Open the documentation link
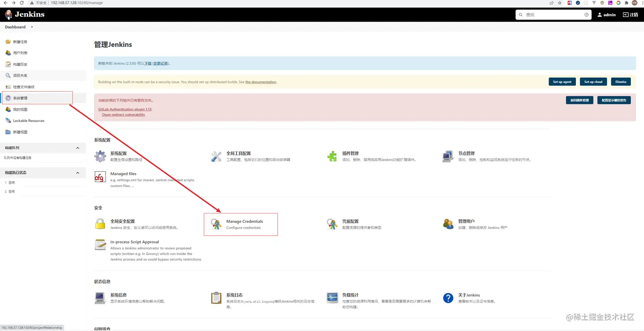Screen dimensions: 644x331 pyautogui.click(x=261, y=82)
